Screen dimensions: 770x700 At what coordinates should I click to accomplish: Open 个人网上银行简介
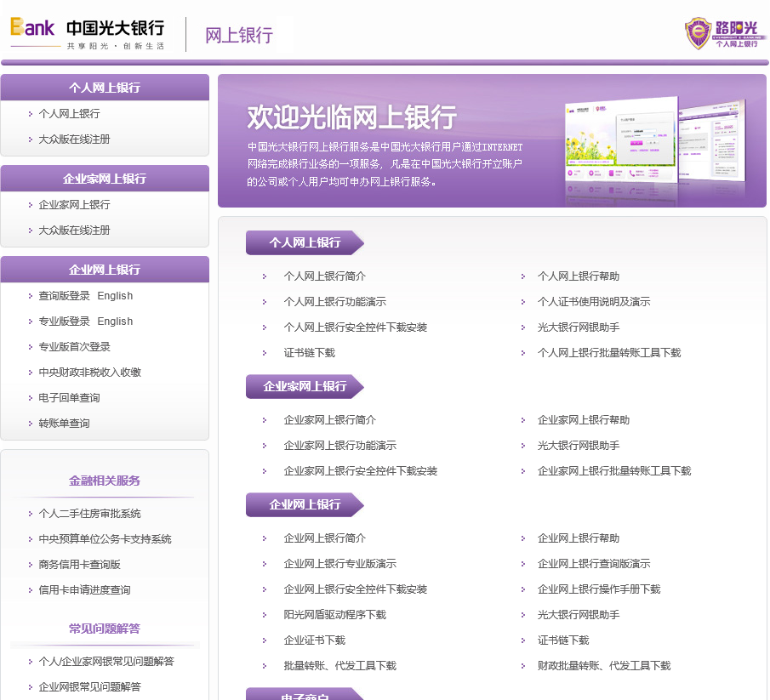325,276
